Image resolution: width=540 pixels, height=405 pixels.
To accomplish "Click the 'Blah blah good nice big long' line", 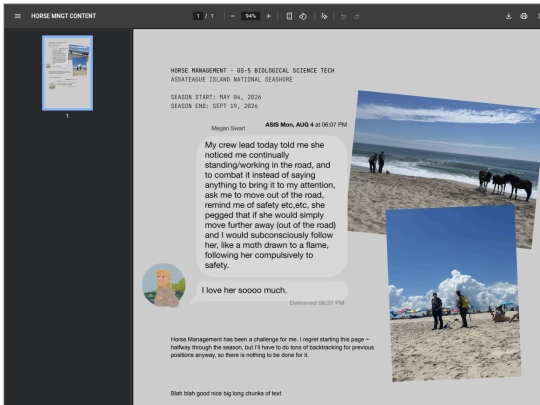I will click(226, 393).
